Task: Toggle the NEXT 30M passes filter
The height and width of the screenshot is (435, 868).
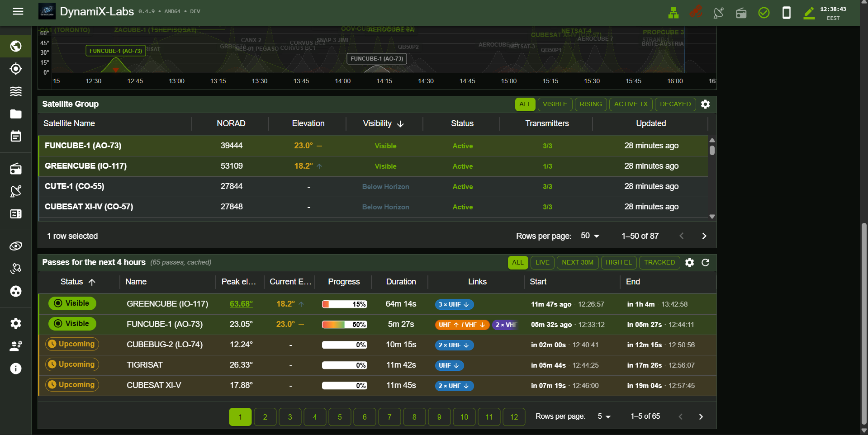Action: pyautogui.click(x=578, y=263)
